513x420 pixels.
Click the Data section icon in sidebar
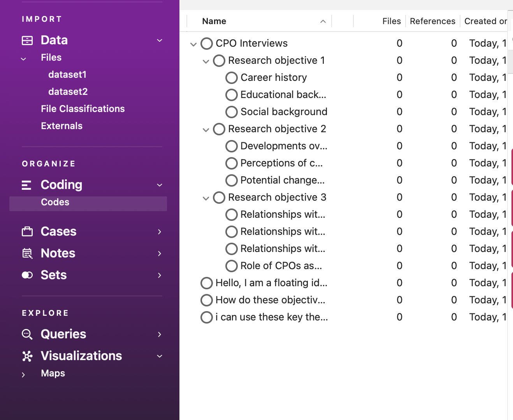[x=27, y=40]
